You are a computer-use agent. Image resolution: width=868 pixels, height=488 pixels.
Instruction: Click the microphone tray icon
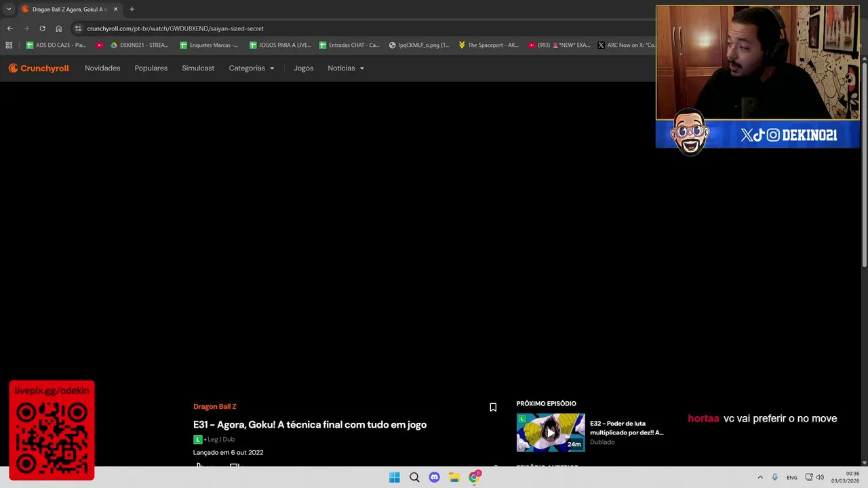(774, 477)
